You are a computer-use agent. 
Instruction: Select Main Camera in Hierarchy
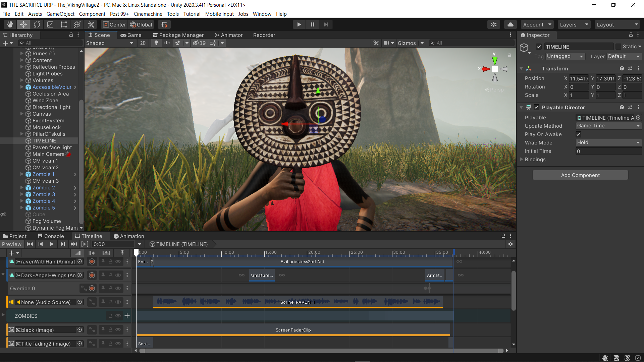click(48, 154)
